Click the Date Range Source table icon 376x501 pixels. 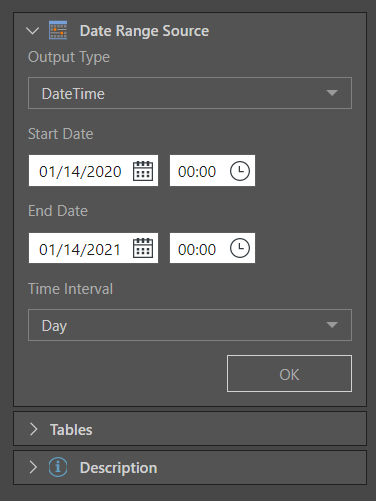pyautogui.click(x=58, y=30)
